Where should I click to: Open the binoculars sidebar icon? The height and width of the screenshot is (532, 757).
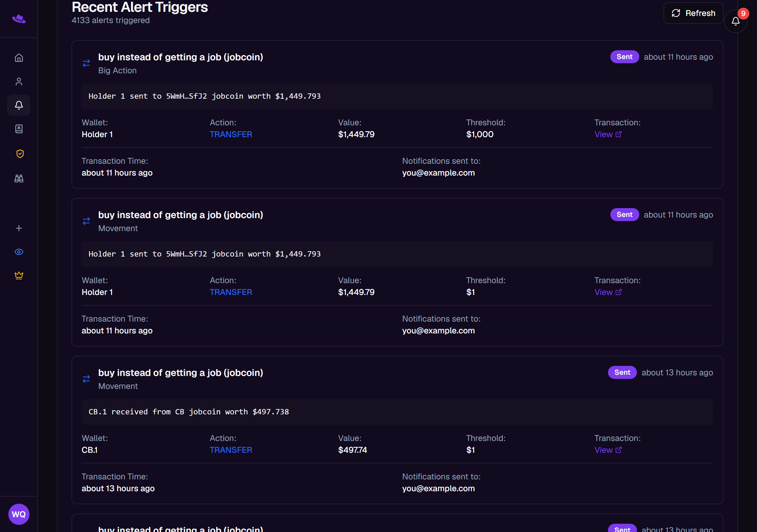19,178
